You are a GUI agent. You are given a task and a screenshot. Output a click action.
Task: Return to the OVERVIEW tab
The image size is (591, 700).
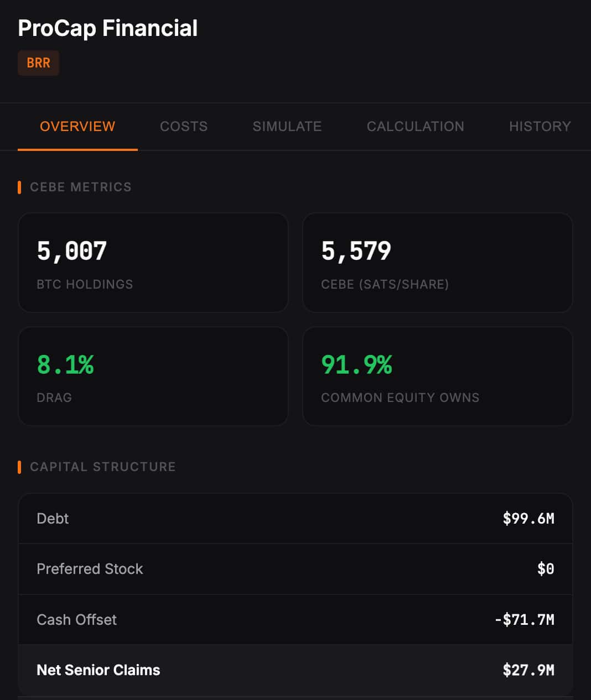pos(77,126)
